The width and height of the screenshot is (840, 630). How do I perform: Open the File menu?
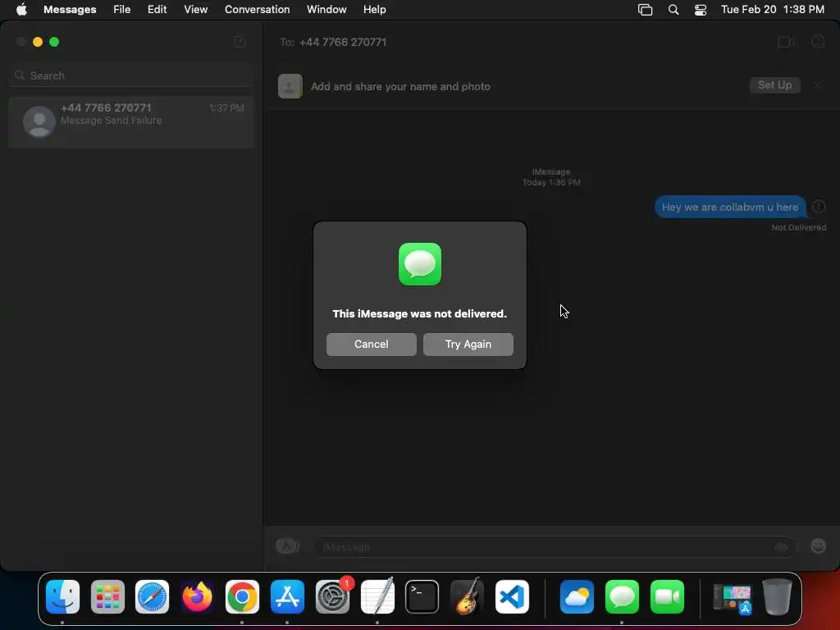point(121,9)
